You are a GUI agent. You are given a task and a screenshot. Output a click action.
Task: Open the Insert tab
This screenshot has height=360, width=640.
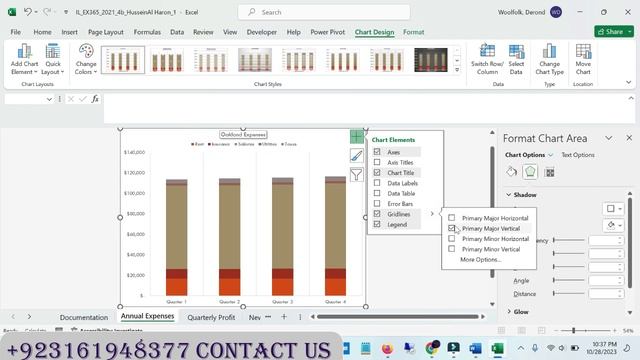pyautogui.click(x=69, y=32)
